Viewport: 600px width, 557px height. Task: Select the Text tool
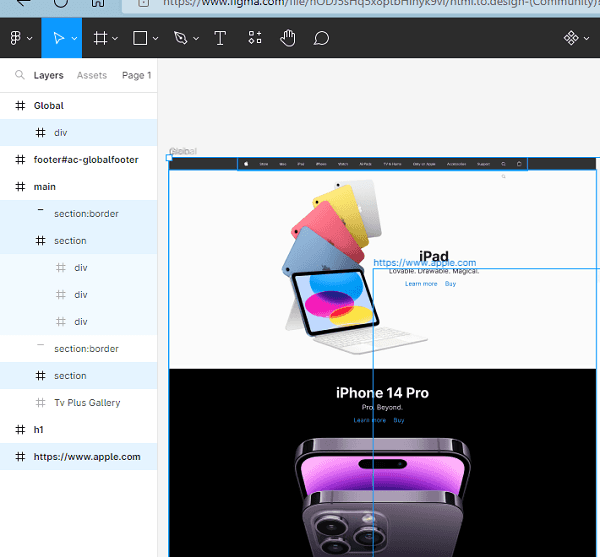coord(220,38)
